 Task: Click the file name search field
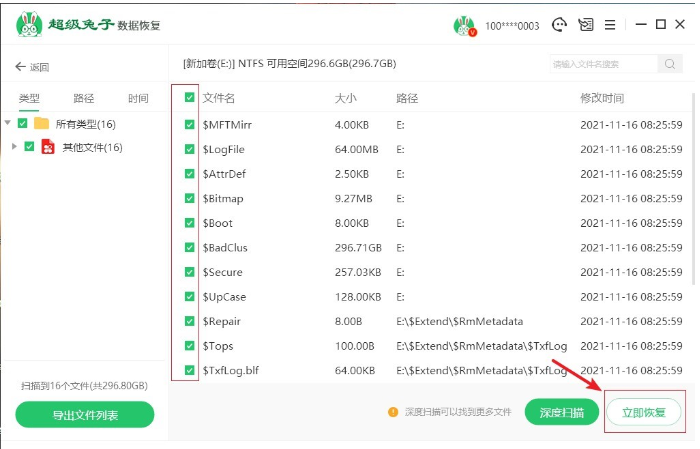(x=603, y=64)
